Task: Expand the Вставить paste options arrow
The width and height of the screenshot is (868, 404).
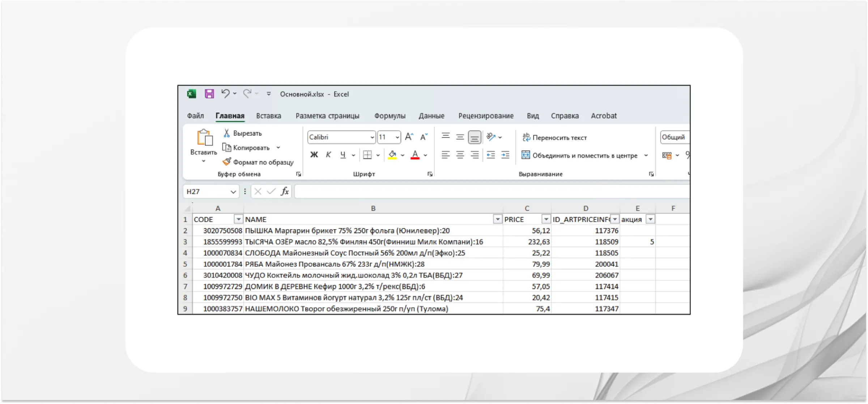Action: [x=204, y=161]
